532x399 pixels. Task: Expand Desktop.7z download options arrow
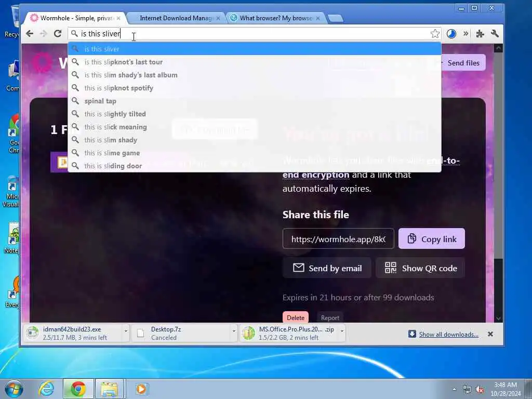pyautogui.click(x=234, y=331)
